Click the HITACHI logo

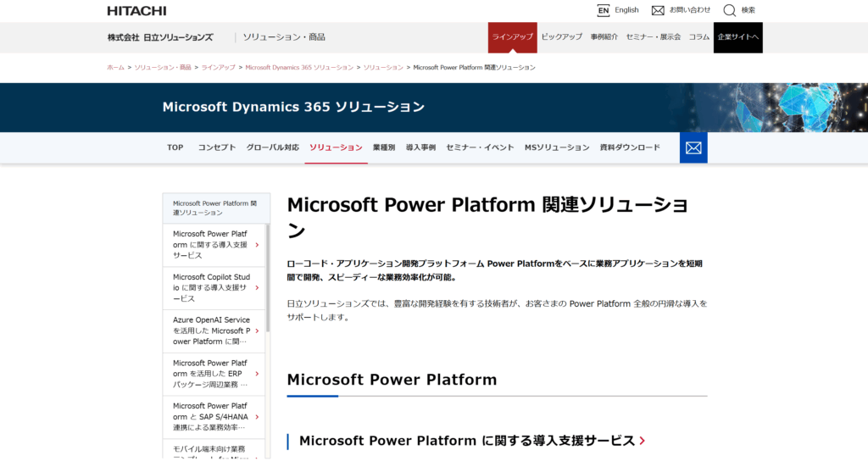[x=136, y=10]
